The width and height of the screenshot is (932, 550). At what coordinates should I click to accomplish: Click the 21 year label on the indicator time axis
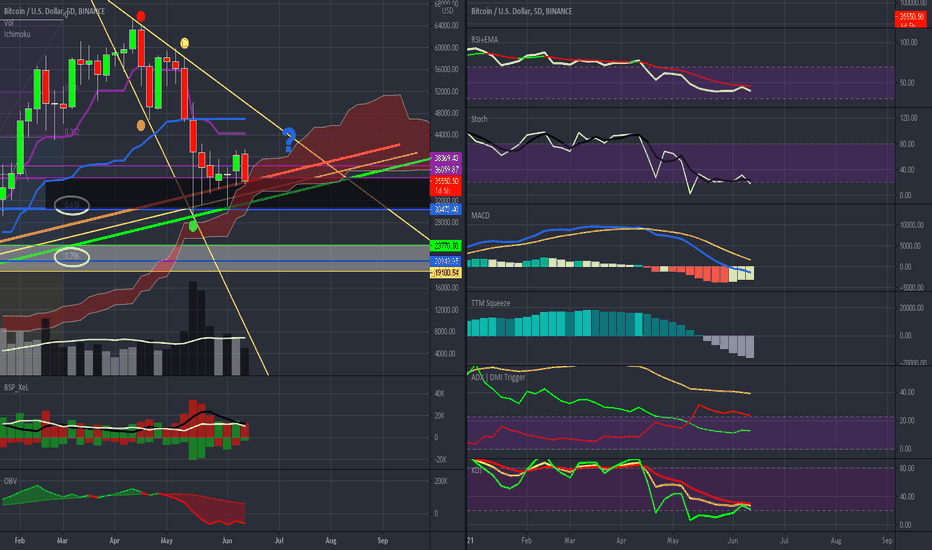tap(470, 540)
